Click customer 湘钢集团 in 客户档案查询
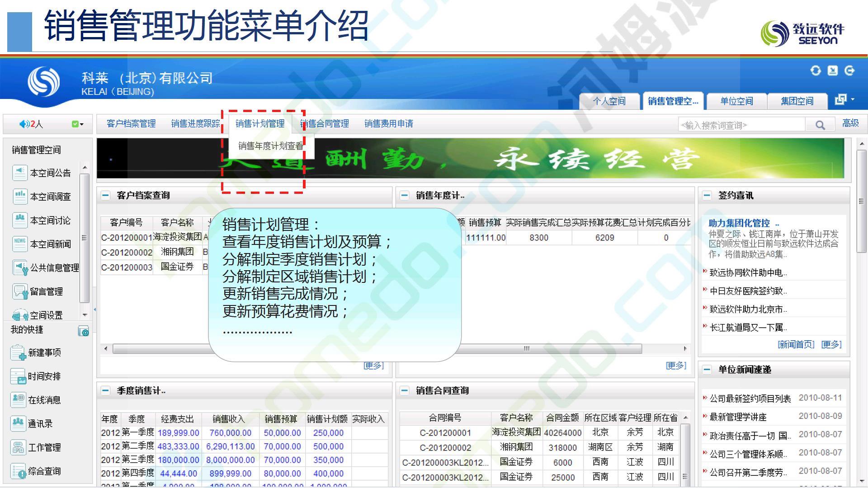This screenshot has width=868, height=488. pyautogui.click(x=177, y=252)
